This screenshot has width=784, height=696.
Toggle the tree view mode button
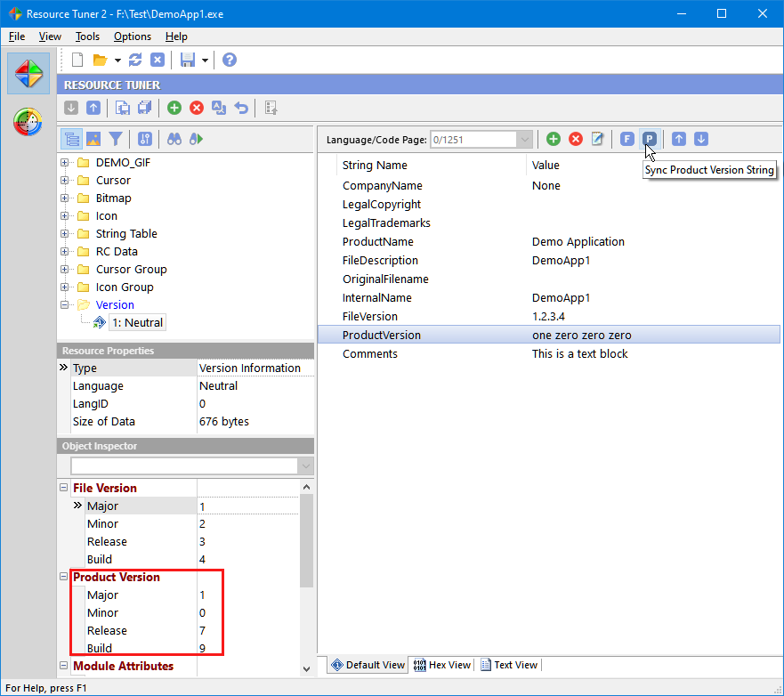pos(72,139)
